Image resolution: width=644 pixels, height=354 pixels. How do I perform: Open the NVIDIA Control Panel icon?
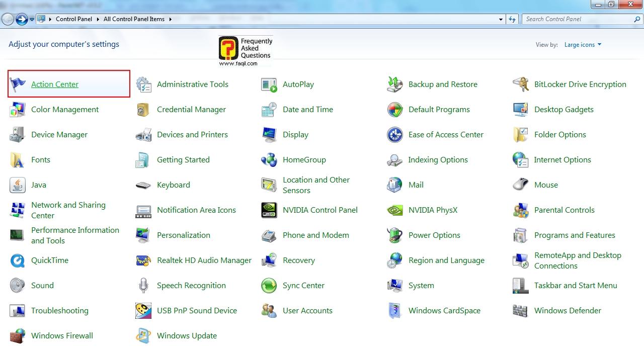click(x=269, y=210)
